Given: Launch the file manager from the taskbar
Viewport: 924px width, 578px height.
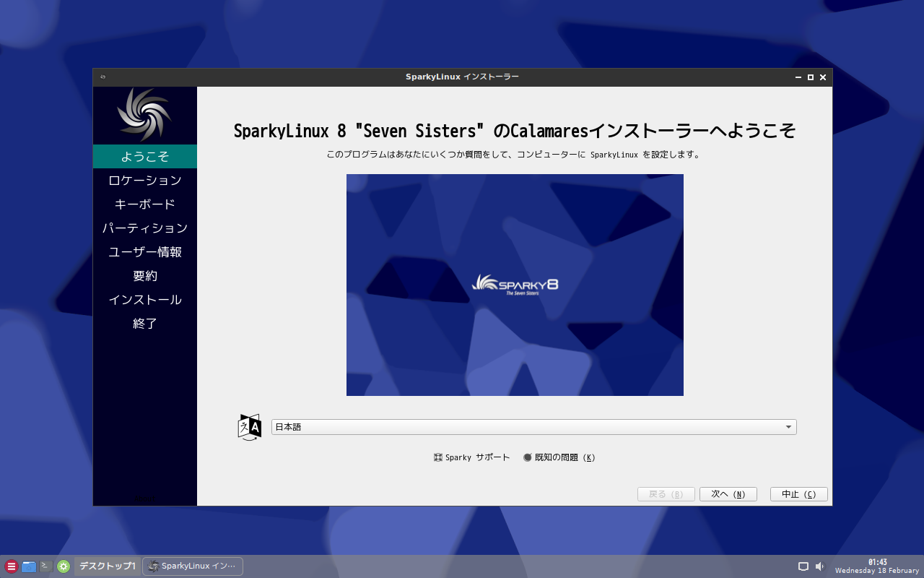Looking at the screenshot, I should pyautogui.click(x=29, y=566).
